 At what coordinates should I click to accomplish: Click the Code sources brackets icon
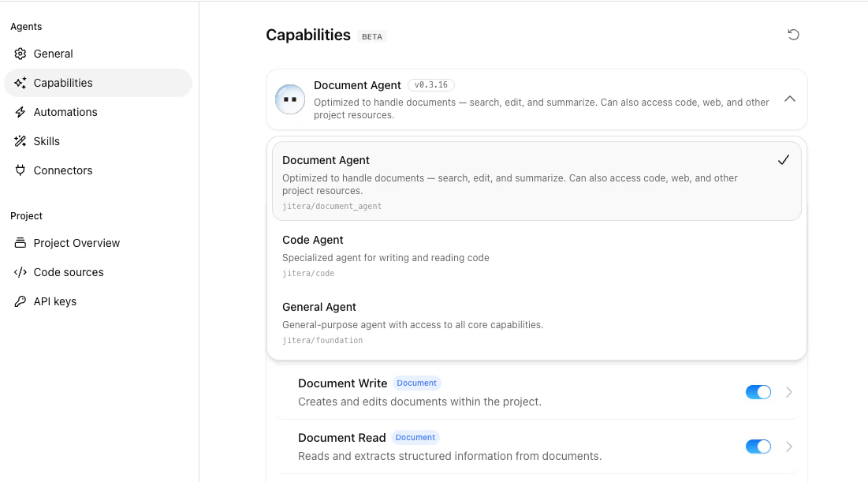20,272
